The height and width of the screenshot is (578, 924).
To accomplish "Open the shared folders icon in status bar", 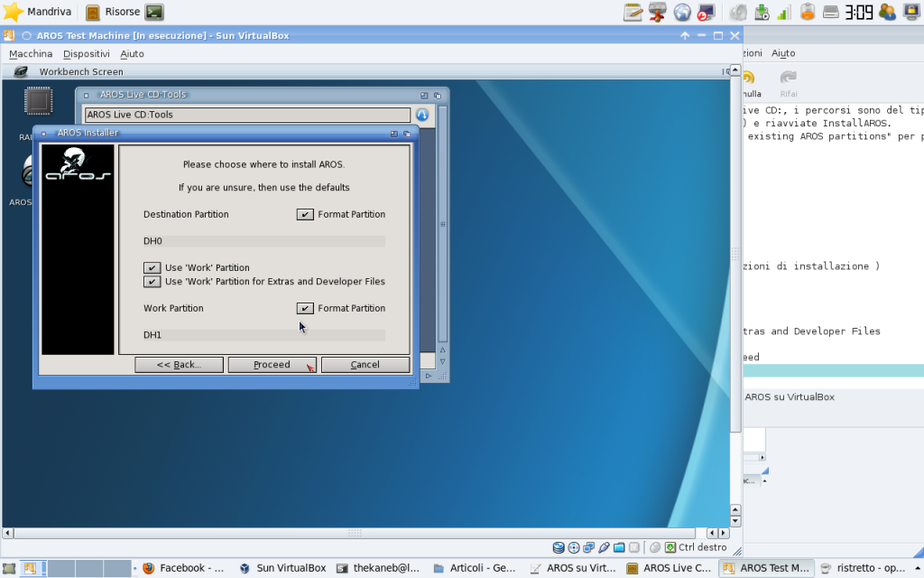I will pos(618,547).
